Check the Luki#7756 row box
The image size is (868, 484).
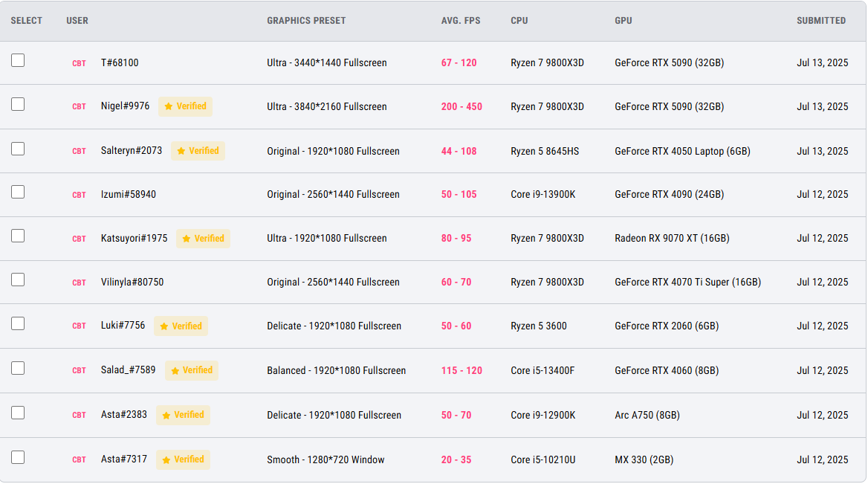[x=18, y=323]
